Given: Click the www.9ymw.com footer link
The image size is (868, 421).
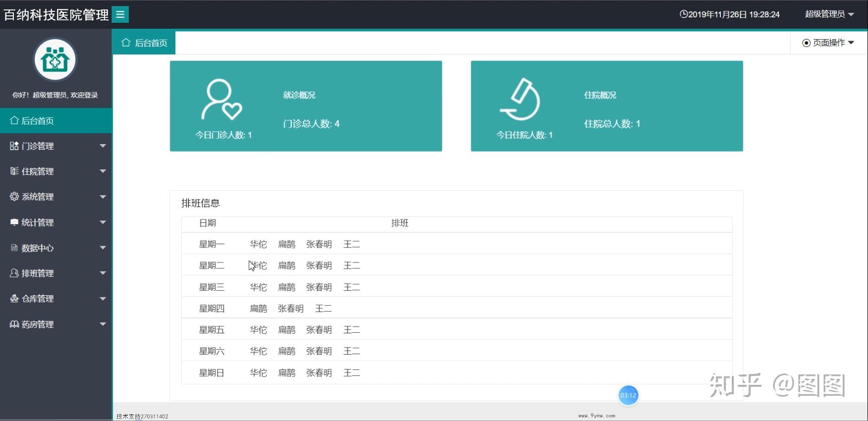Looking at the screenshot, I should coord(597,416).
